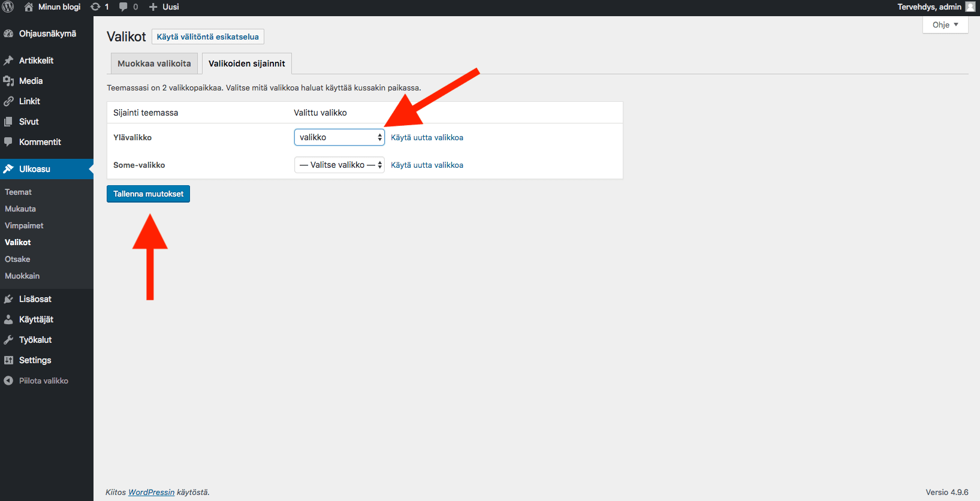This screenshot has width=980, height=501.
Task: Open Muokkain submenu item
Action: point(22,276)
